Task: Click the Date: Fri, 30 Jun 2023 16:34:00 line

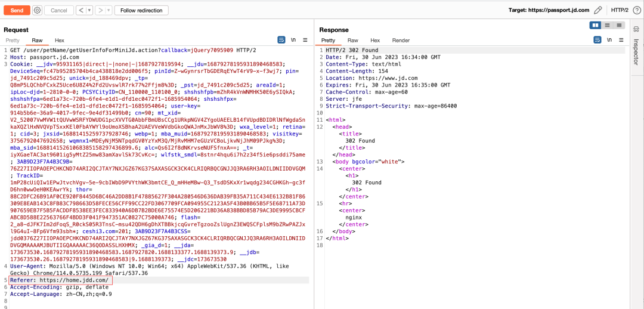Action: click(383, 57)
